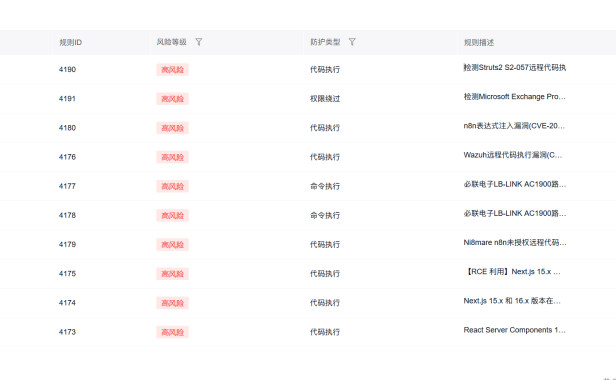Open the 检测Struts2 S2-057 description
This screenshot has width=616, height=380.
(515, 68)
